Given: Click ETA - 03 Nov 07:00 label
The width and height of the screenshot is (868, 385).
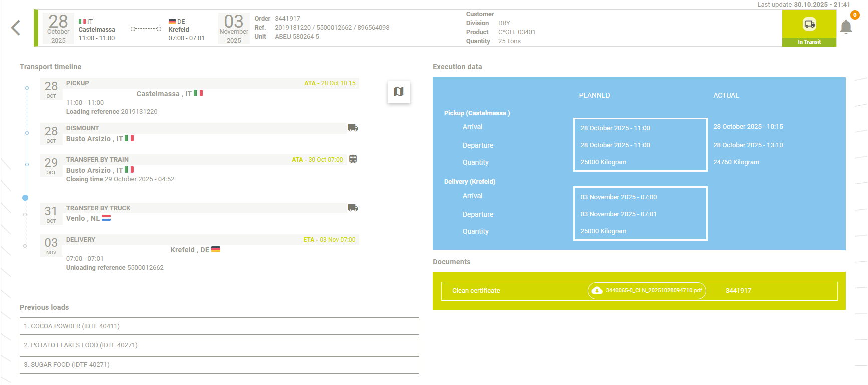Looking at the screenshot, I should pos(329,240).
